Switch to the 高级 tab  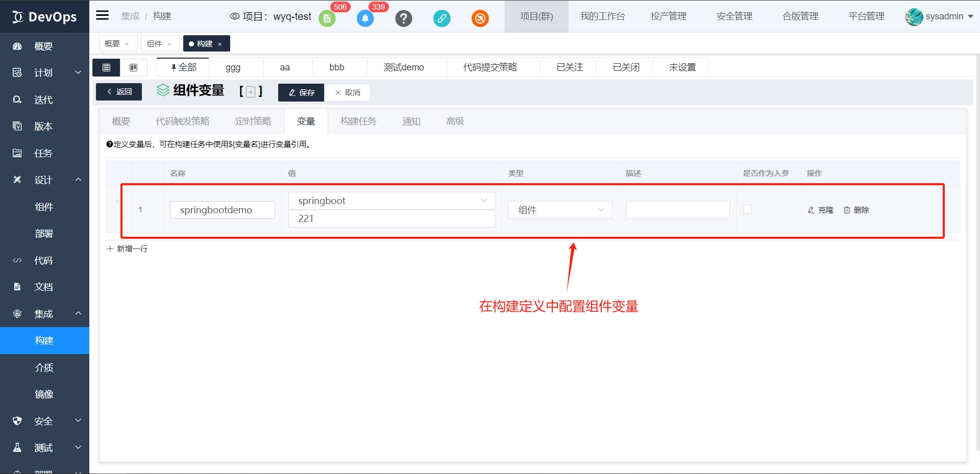455,121
